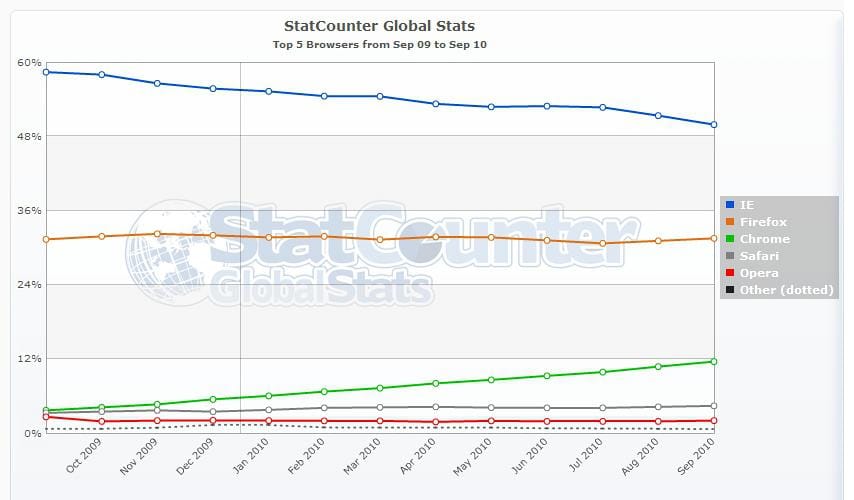Click the Firefox data point at Jul 2010
854x500 pixels.
pyautogui.click(x=602, y=243)
